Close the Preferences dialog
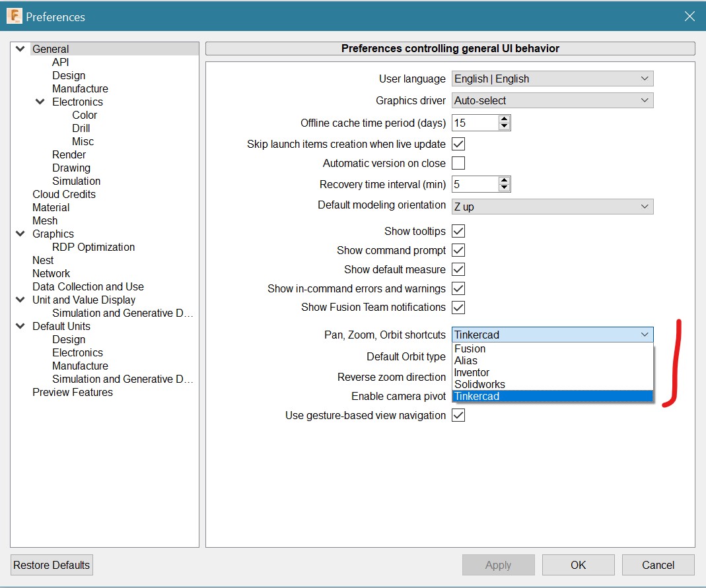 [x=689, y=16]
